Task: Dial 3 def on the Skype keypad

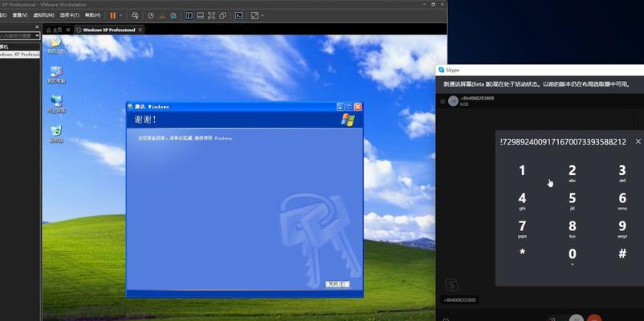Action: 622,173
